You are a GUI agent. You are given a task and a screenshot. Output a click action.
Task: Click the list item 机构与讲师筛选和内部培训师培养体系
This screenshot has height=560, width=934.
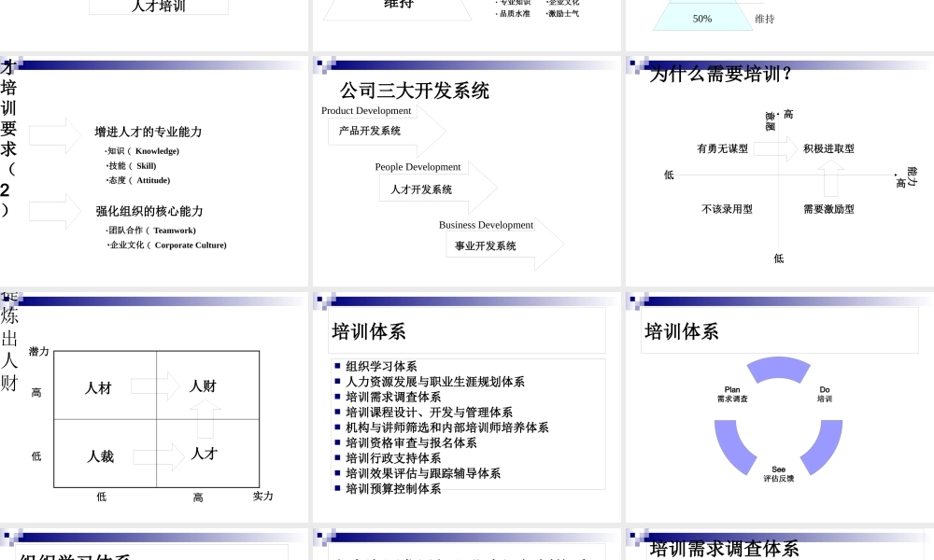tap(446, 427)
